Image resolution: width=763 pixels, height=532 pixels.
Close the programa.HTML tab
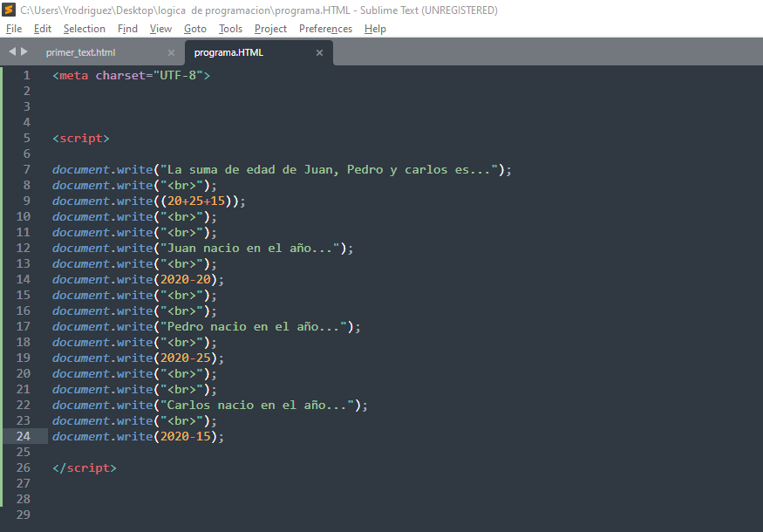pyautogui.click(x=319, y=52)
